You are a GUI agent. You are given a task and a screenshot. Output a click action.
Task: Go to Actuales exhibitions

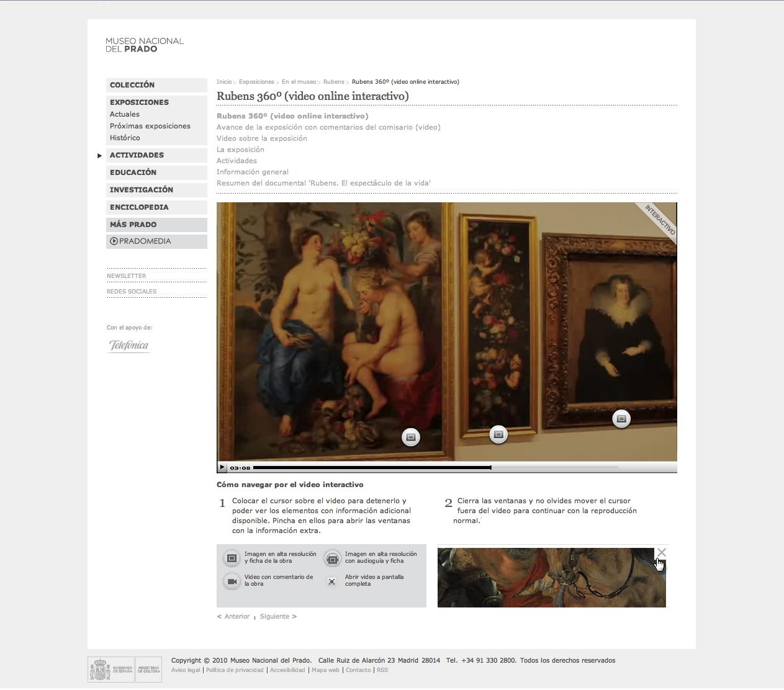(x=125, y=114)
